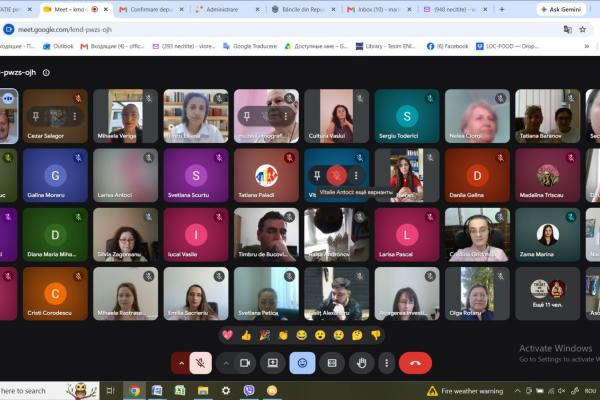Open Excel from the taskbar
The width and height of the screenshot is (600, 400).
point(180,390)
